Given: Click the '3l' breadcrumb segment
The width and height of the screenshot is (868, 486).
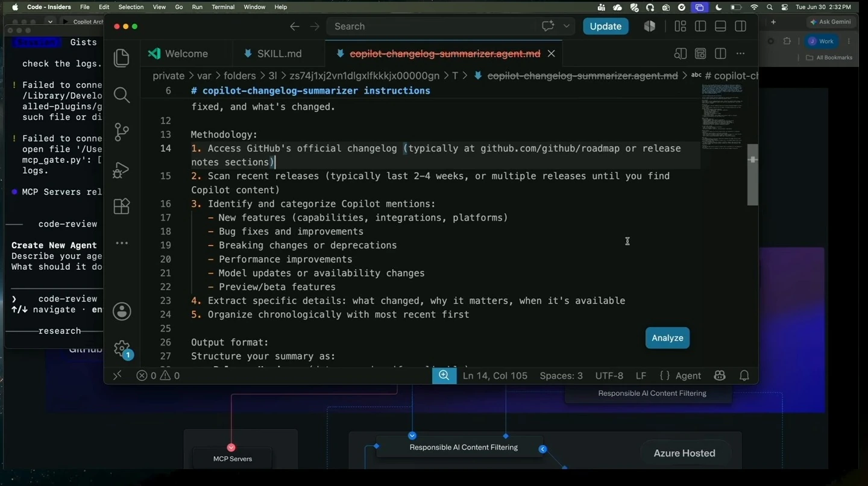Looking at the screenshot, I should point(273,76).
